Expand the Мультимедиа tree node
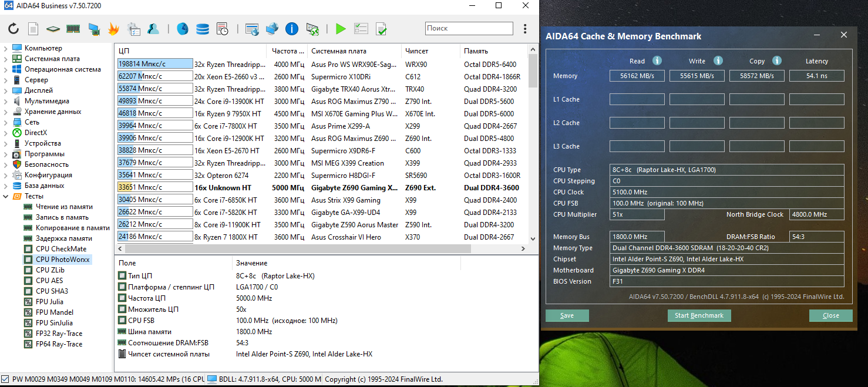The height and width of the screenshot is (387, 868). (6, 101)
